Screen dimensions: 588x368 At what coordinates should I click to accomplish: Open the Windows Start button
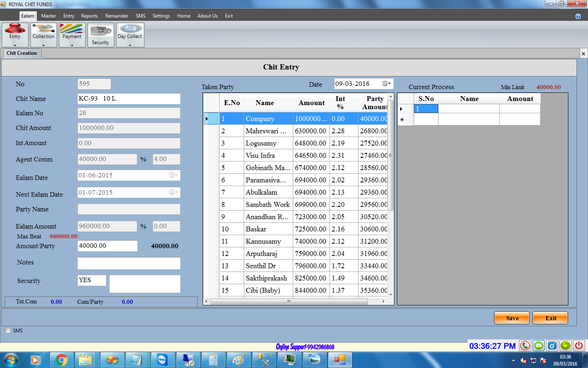[11, 360]
